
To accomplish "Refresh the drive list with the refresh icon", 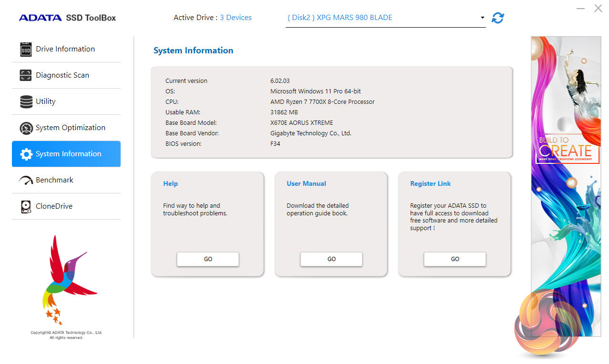I will 498,18.
